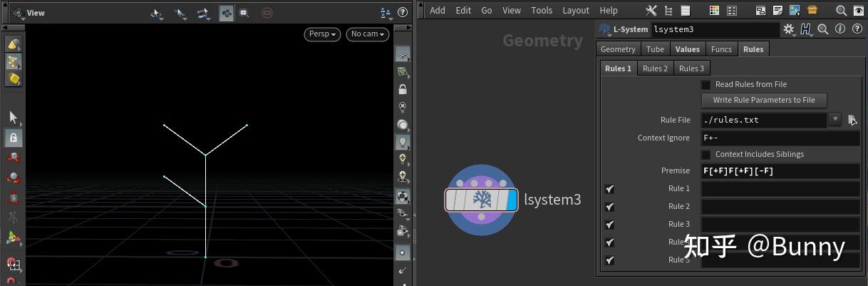The width and height of the screenshot is (868, 286).
Task: Click the Premise input field
Action: 780,171
